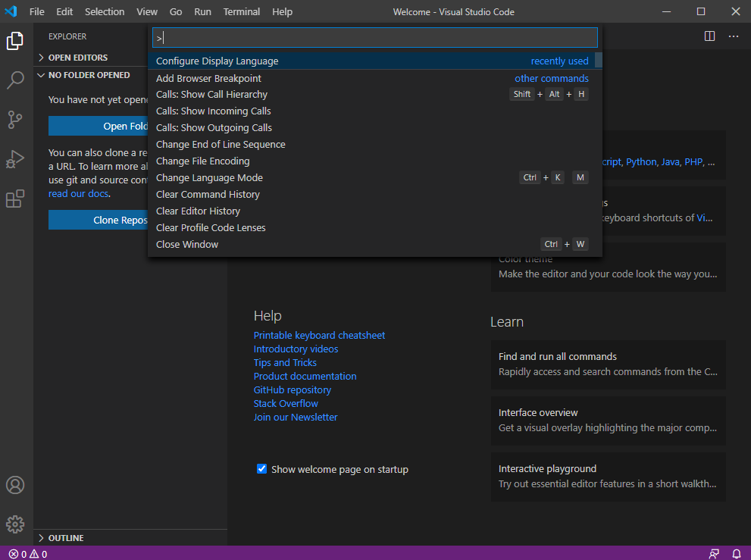
Task: Open the Stack Overflow link
Action: 286,403
